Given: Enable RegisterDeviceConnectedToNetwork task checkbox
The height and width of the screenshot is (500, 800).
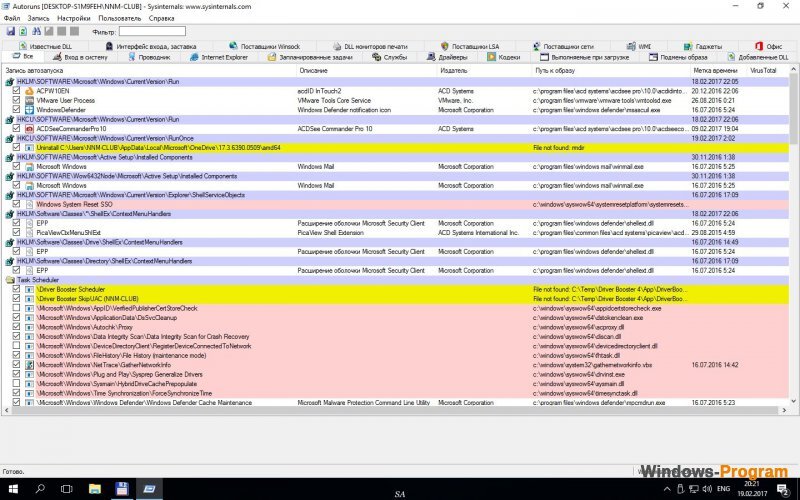Looking at the screenshot, I should coord(16,346).
